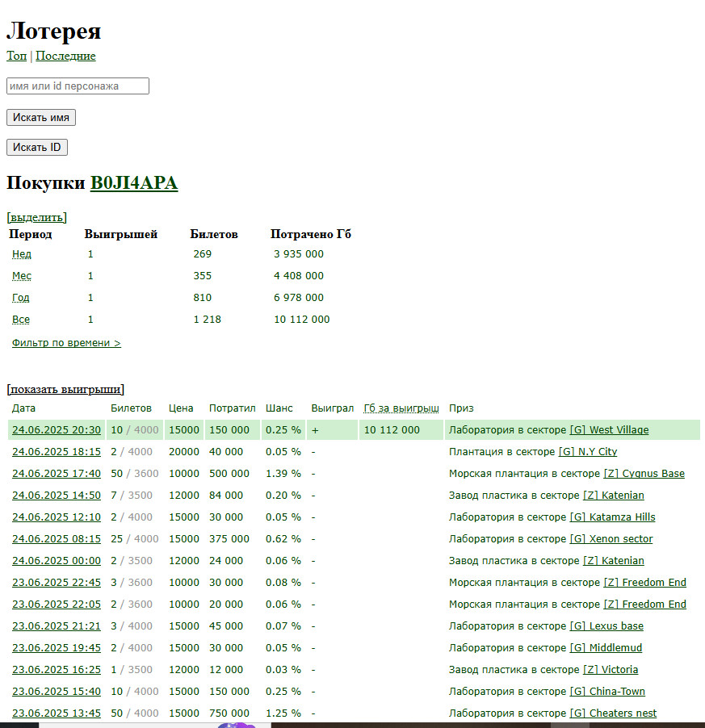Click the Приз column header
The width and height of the screenshot is (705, 728).
(x=461, y=408)
